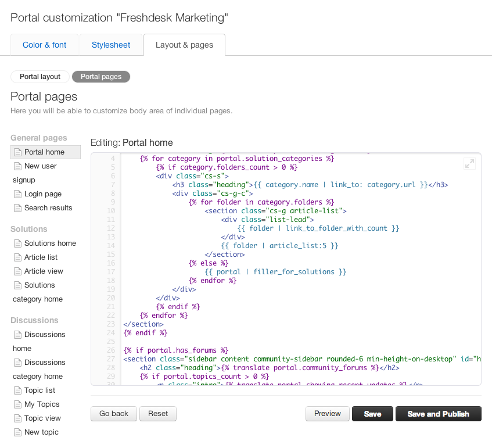Click the Solutions home document icon

point(18,243)
